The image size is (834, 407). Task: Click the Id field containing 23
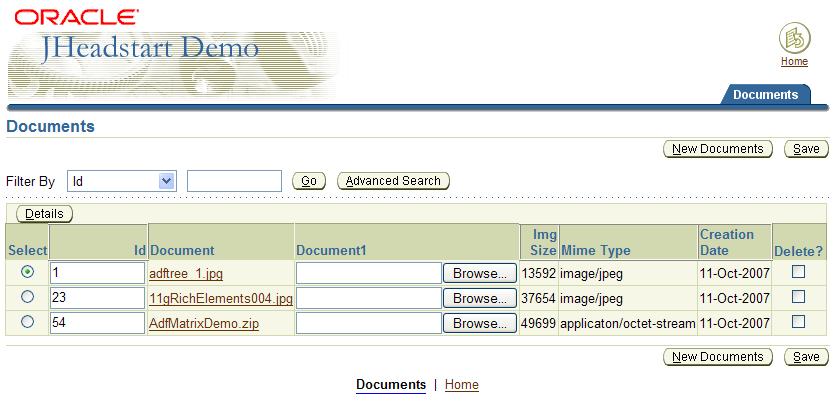coord(97,298)
